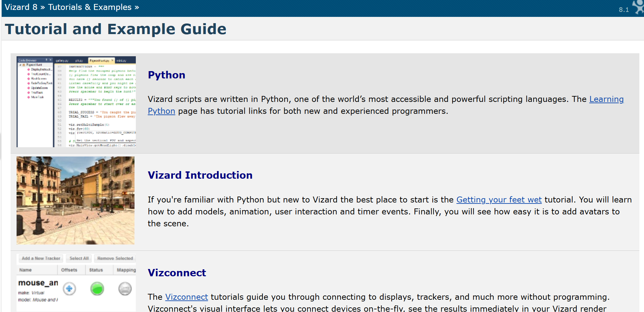
Task: Click the piazza scene thumbnail
Action: pos(76,201)
